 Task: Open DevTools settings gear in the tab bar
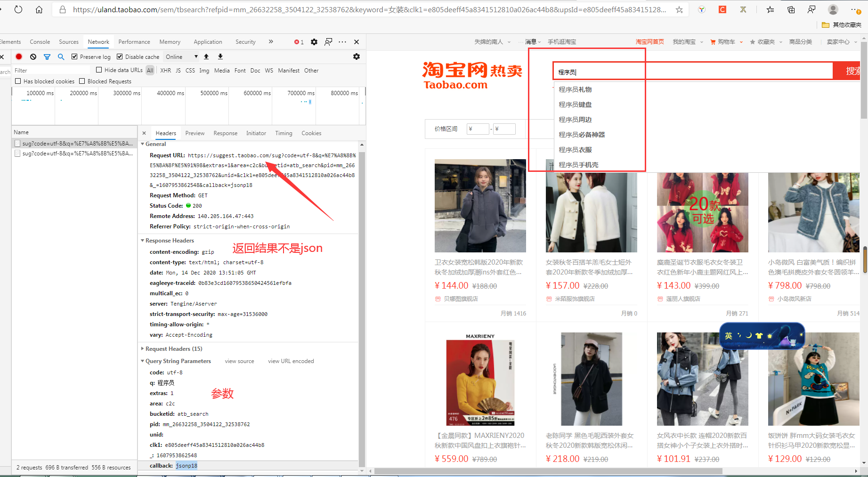[x=314, y=42]
